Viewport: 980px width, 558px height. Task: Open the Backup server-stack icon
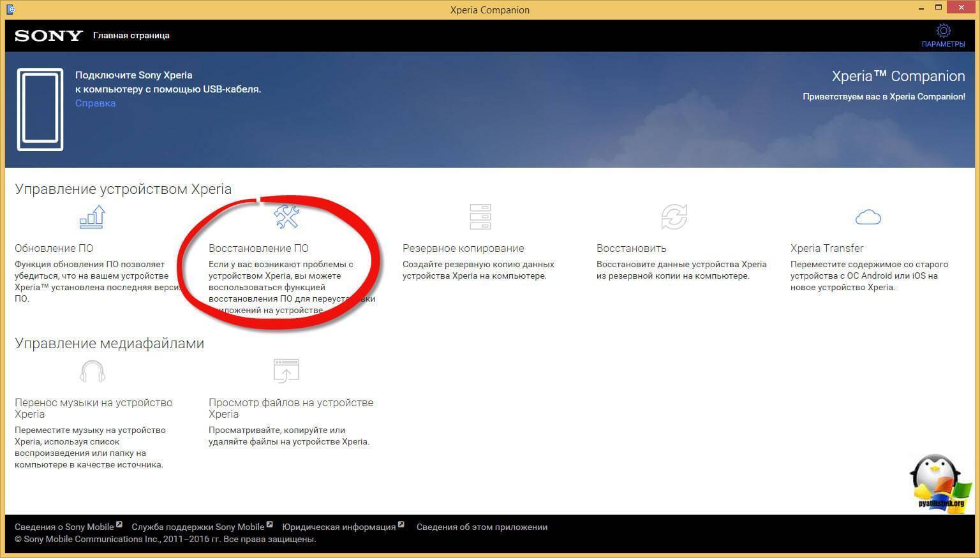(x=480, y=217)
